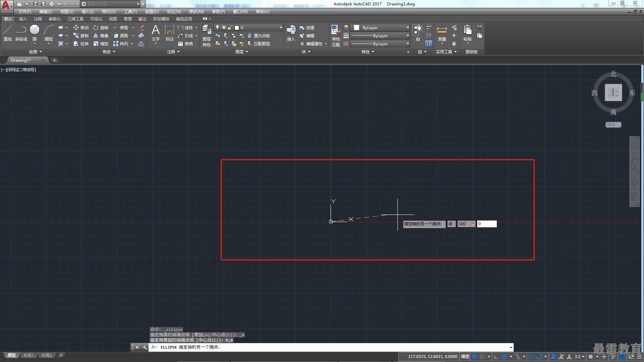Click the Array (阵列) tool

[x=121, y=44]
